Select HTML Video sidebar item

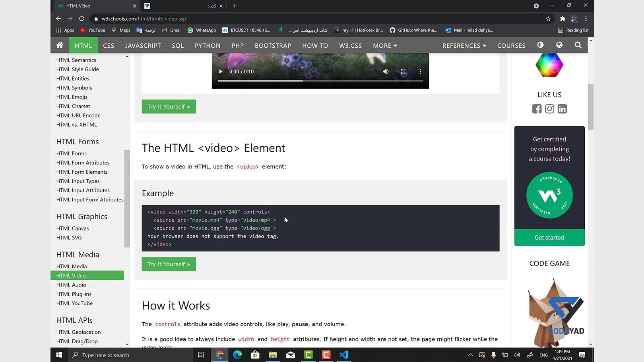pyautogui.click(x=87, y=275)
